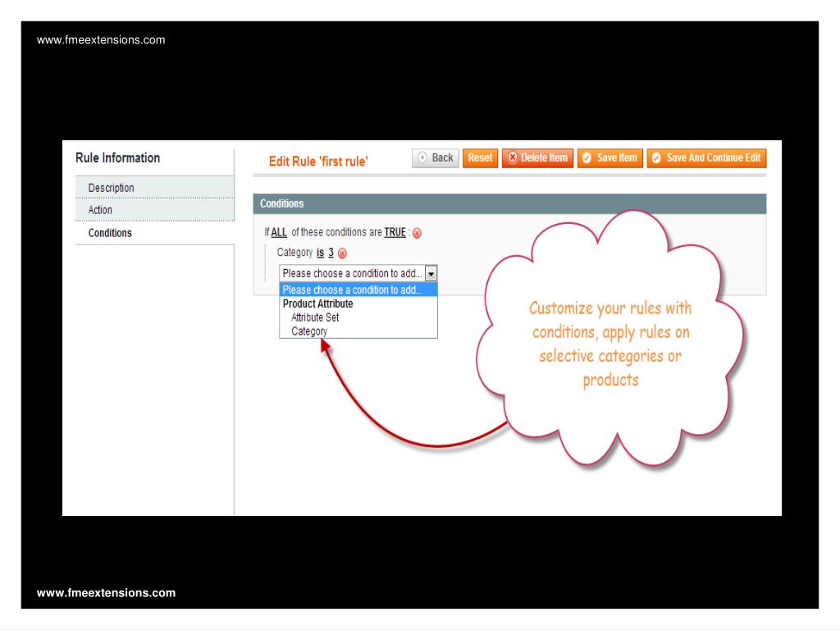Save the rule with Save Item
This screenshot has width=840, height=630.
pos(609,158)
